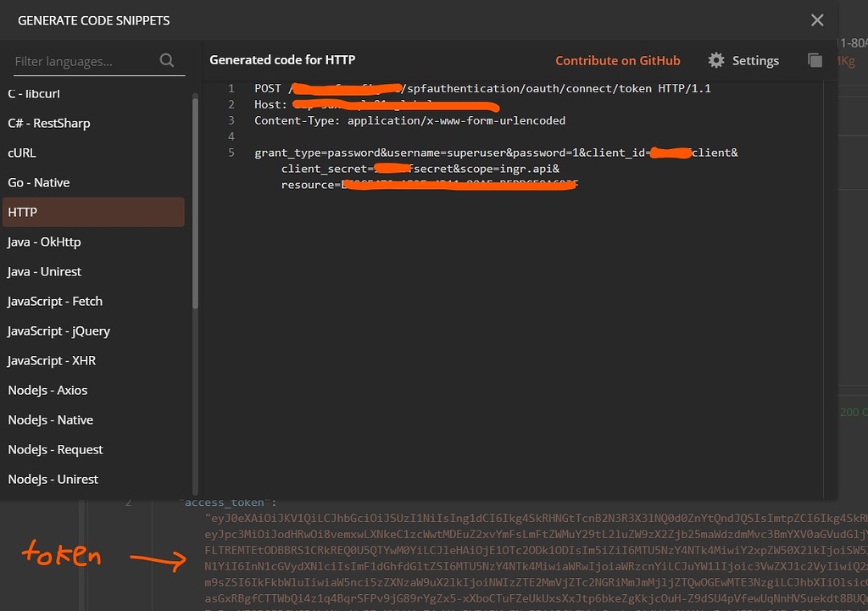Select the cURL language option
Viewport: 868px width, 611px height.
point(93,153)
